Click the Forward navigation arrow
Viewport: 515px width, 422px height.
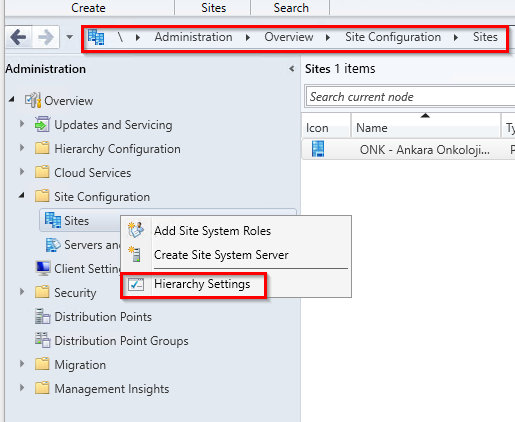(46, 37)
